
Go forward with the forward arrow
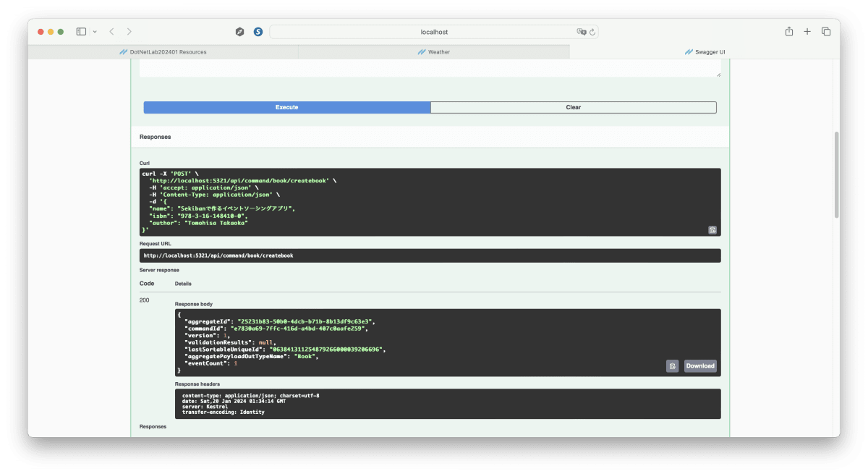[x=129, y=32]
